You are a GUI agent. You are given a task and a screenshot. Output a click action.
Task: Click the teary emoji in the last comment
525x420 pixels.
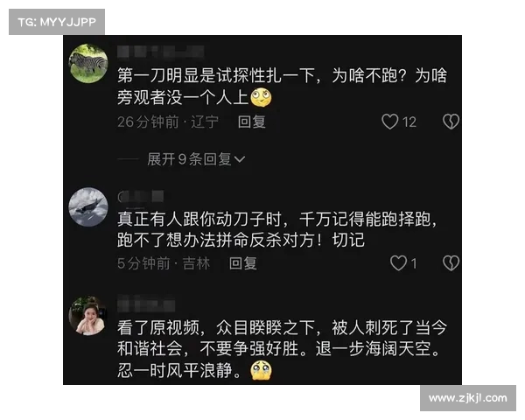click(x=261, y=371)
